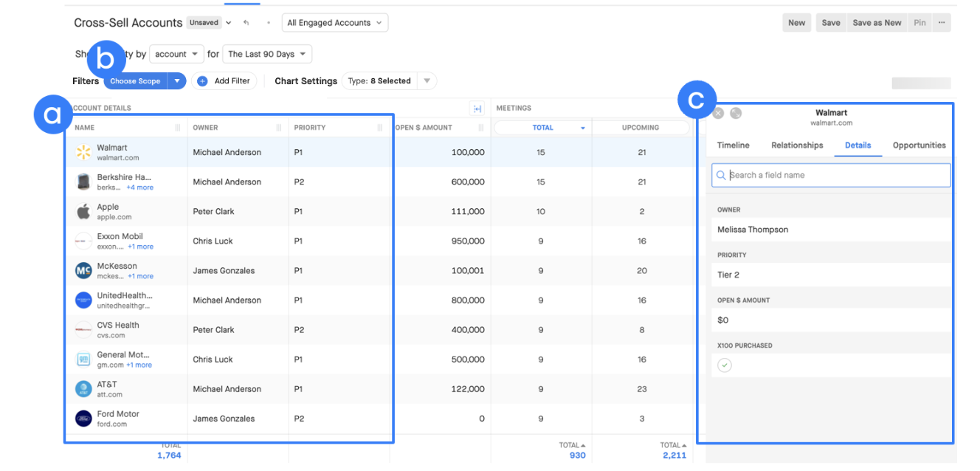Click the New button
980x471 pixels.
[x=797, y=23]
